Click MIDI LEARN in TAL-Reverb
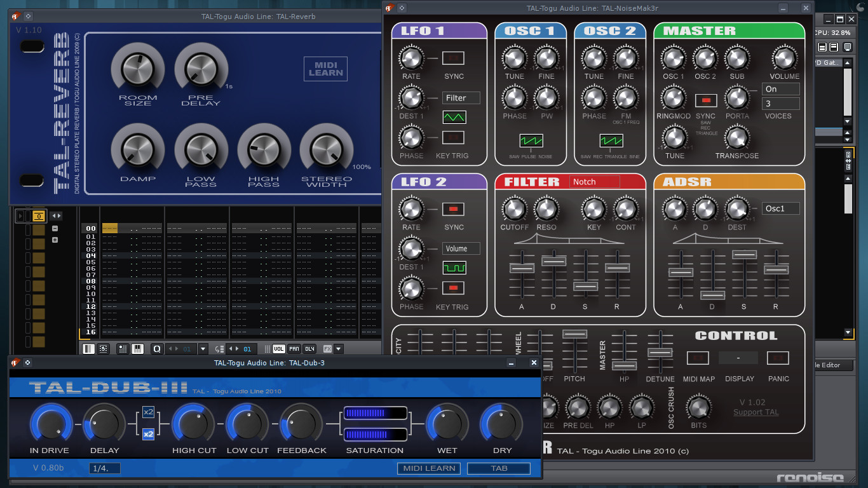Screen dimensions: 868x488 coord(326,68)
